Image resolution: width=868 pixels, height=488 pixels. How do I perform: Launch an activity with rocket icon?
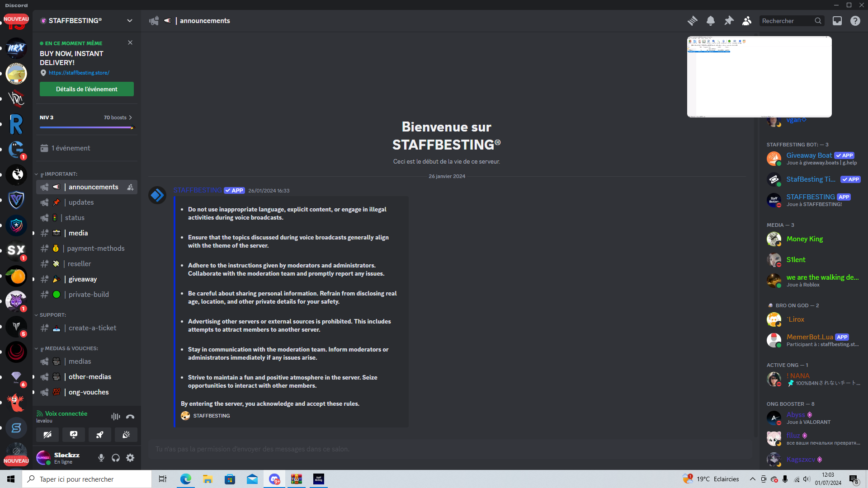(100, 435)
